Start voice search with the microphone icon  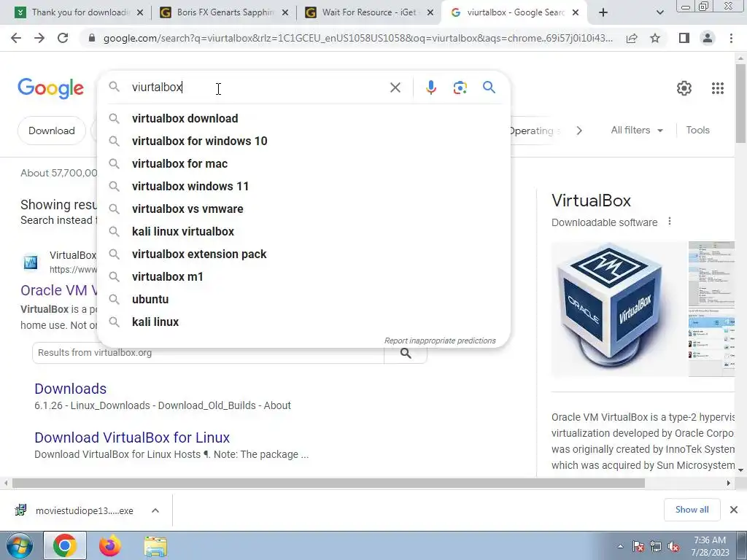(x=430, y=87)
